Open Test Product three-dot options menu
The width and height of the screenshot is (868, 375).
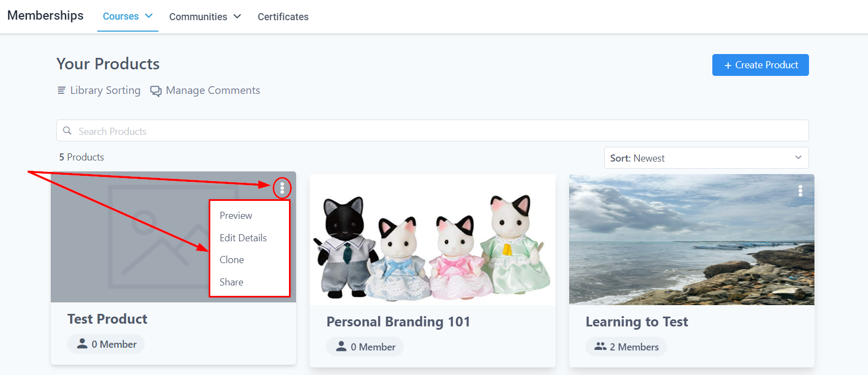click(x=282, y=188)
